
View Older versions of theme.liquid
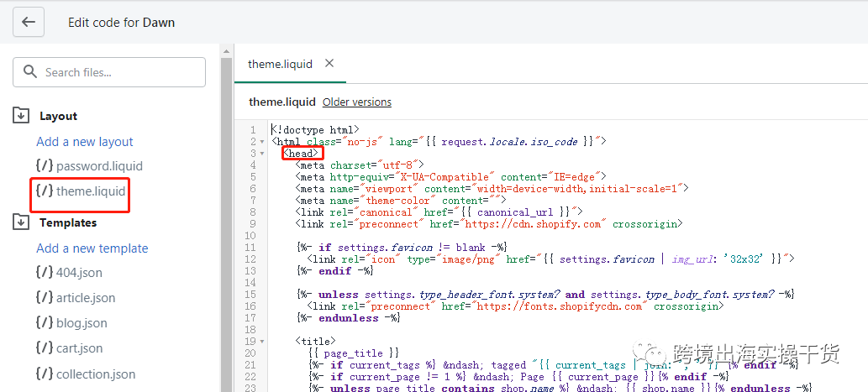click(x=357, y=102)
